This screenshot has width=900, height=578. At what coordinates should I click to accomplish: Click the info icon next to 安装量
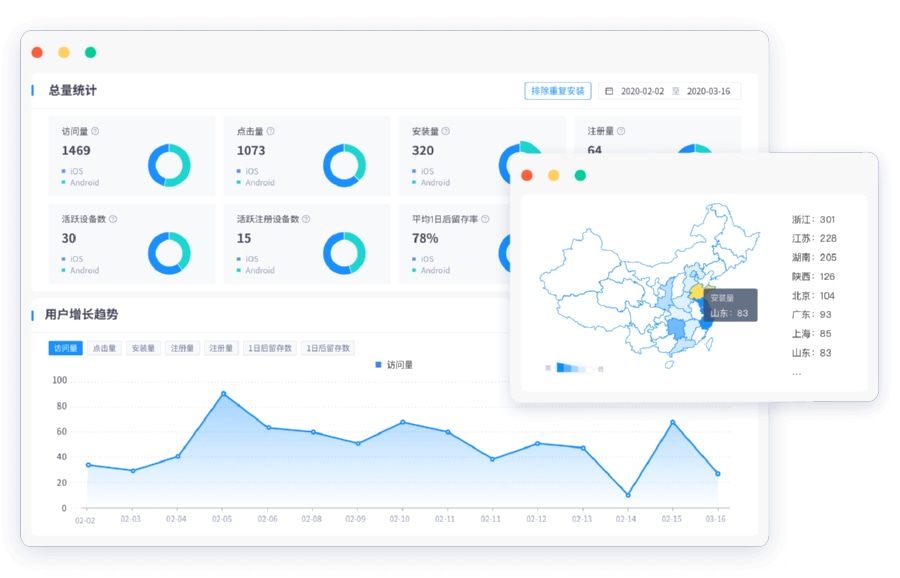[x=445, y=131]
